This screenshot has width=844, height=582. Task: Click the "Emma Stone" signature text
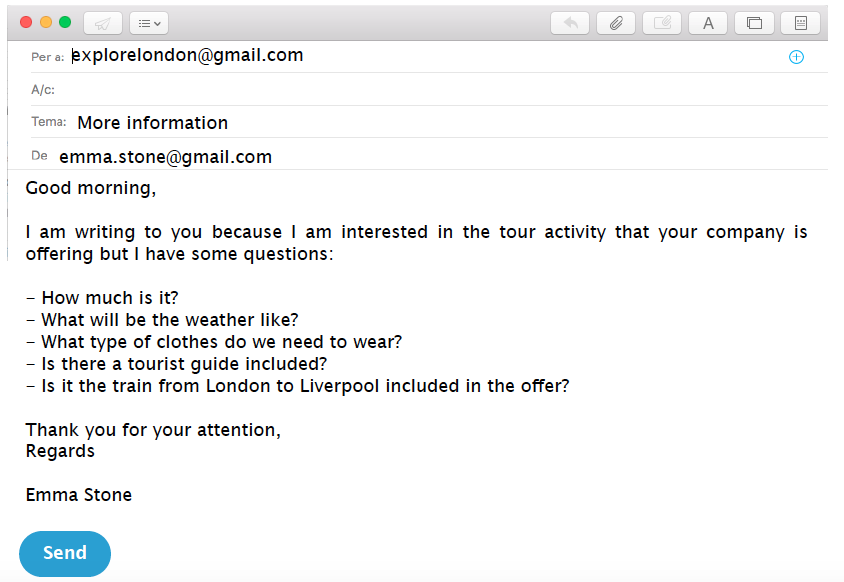tap(79, 495)
